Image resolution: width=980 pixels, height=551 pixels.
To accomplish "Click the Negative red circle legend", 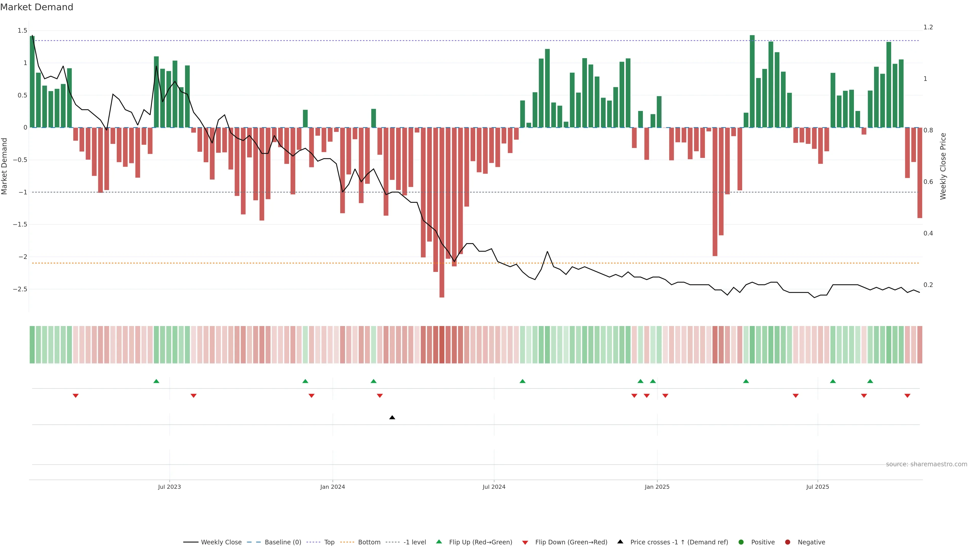I will (788, 542).
